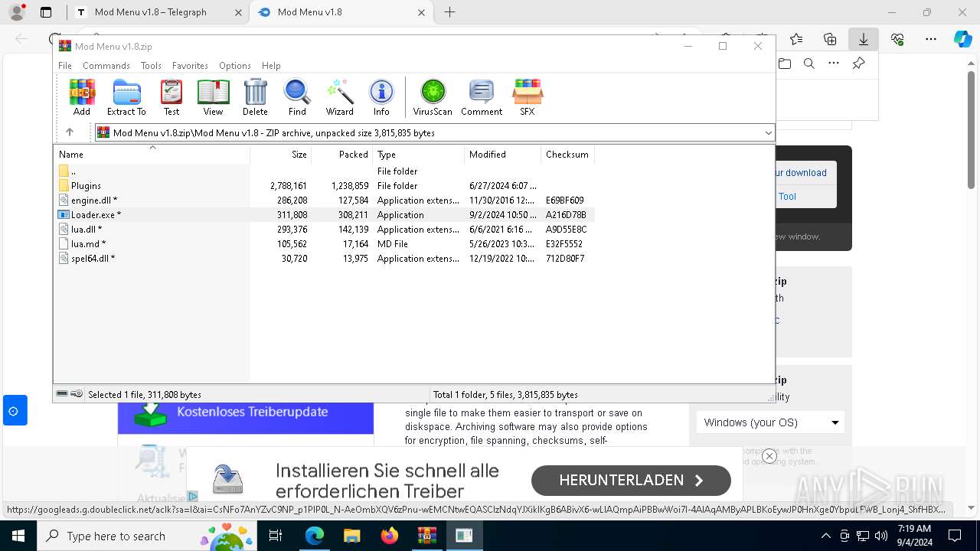Open Edge Favorites star icon
The height and width of the screenshot is (551, 980).
coord(796,39)
